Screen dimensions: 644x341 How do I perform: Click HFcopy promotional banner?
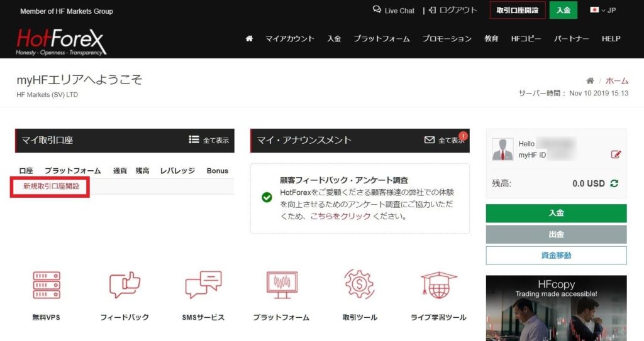[556, 308]
